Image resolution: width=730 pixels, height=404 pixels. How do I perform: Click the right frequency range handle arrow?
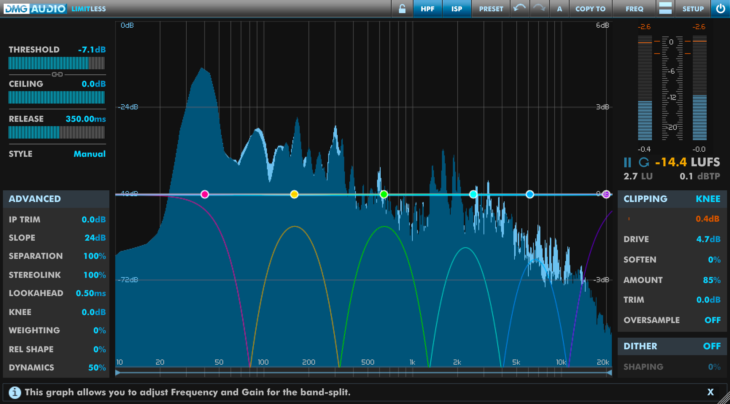(x=609, y=372)
